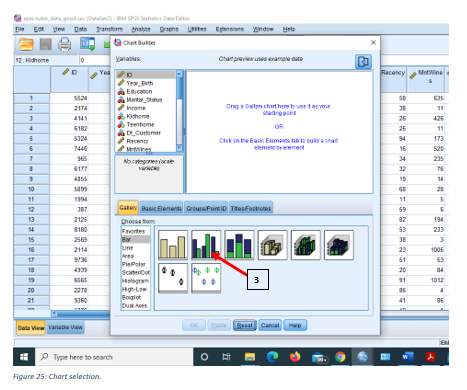The image size is (467, 390).
Task: Switch to the Basic Elements tab
Action: tap(161, 208)
